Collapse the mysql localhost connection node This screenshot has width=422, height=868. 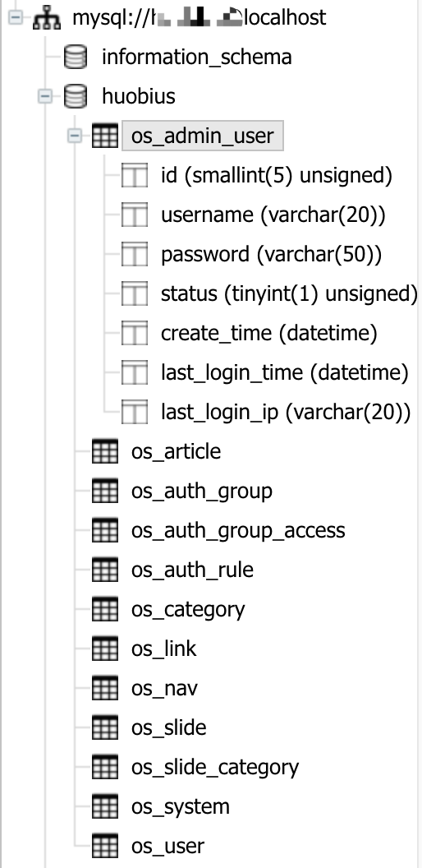click(16, 18)
